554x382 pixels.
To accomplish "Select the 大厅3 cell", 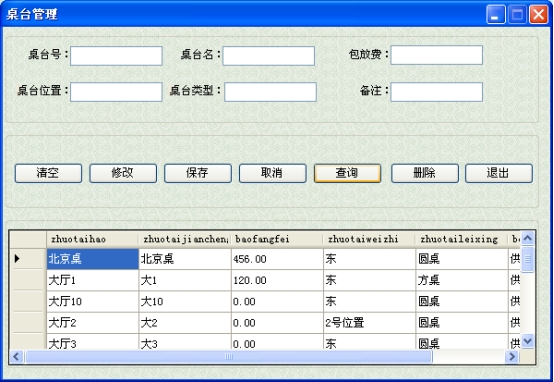I will [x=93, y=342].
